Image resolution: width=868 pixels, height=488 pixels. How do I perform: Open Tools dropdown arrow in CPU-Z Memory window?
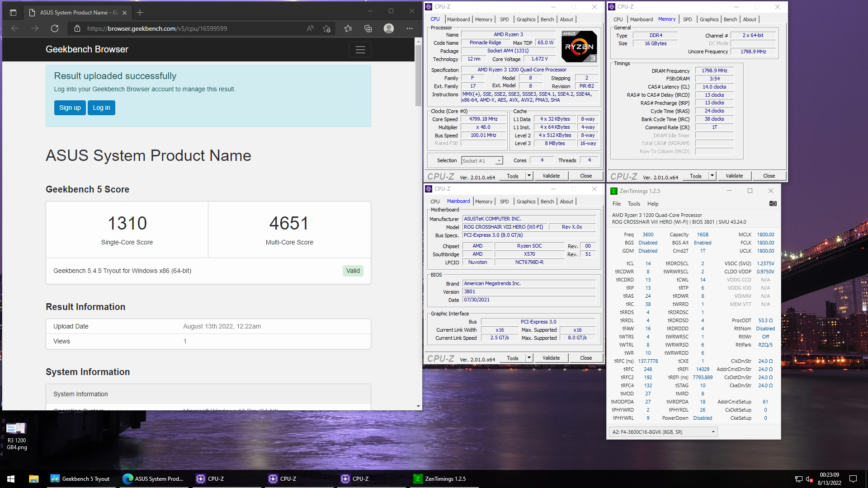712,176
